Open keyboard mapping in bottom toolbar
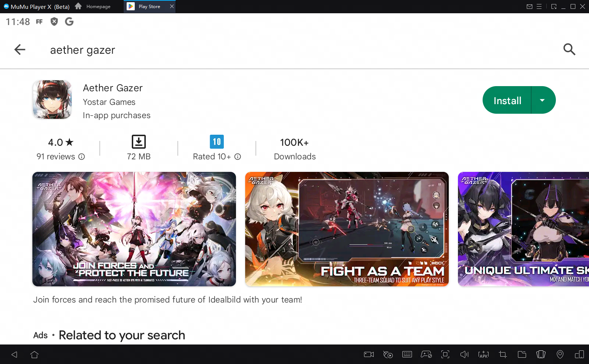This screenshot has width=589, height=364. tap(407, 354)
